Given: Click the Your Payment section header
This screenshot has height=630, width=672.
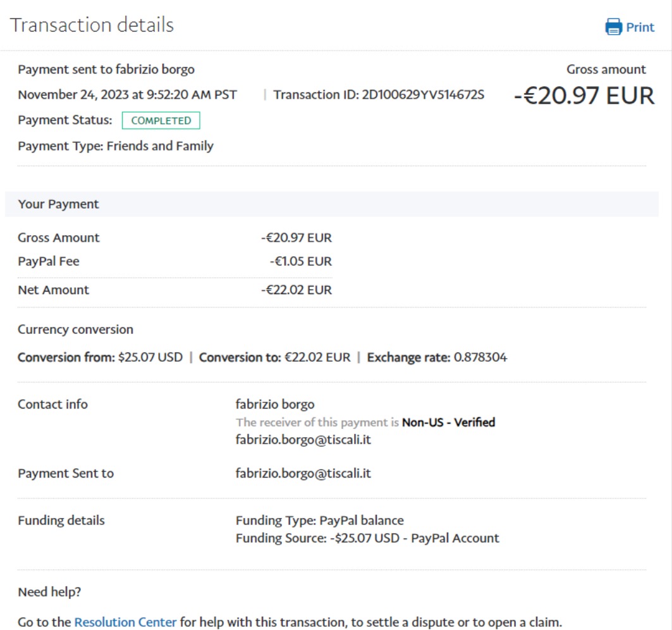Looking at the screenshot, I should click(59, 204).
